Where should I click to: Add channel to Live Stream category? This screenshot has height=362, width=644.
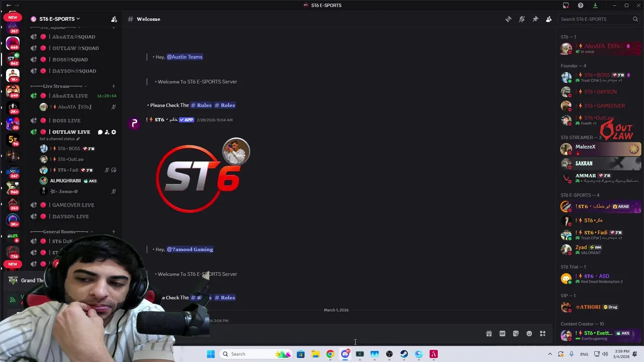pos(113,86)
